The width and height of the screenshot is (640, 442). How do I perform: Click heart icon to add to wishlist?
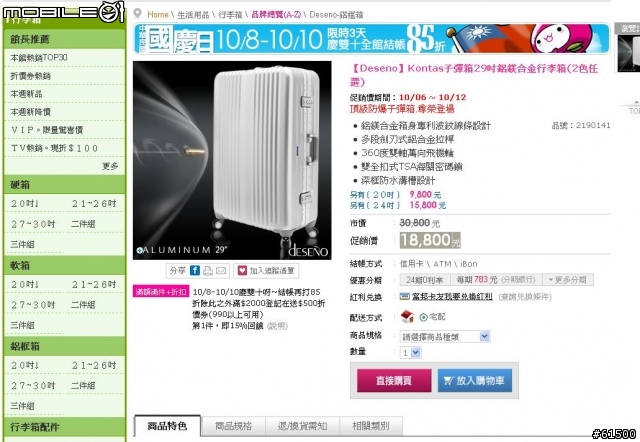pos(242,270)
